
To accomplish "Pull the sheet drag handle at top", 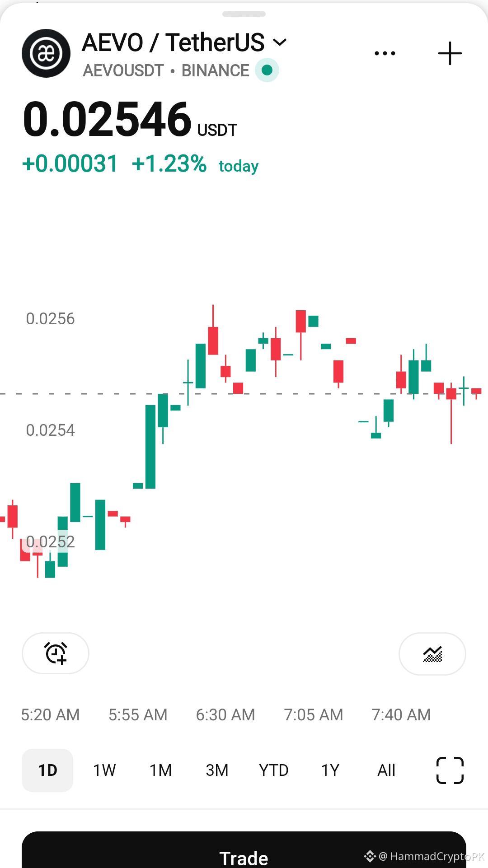I will click(x=244, y=14).
